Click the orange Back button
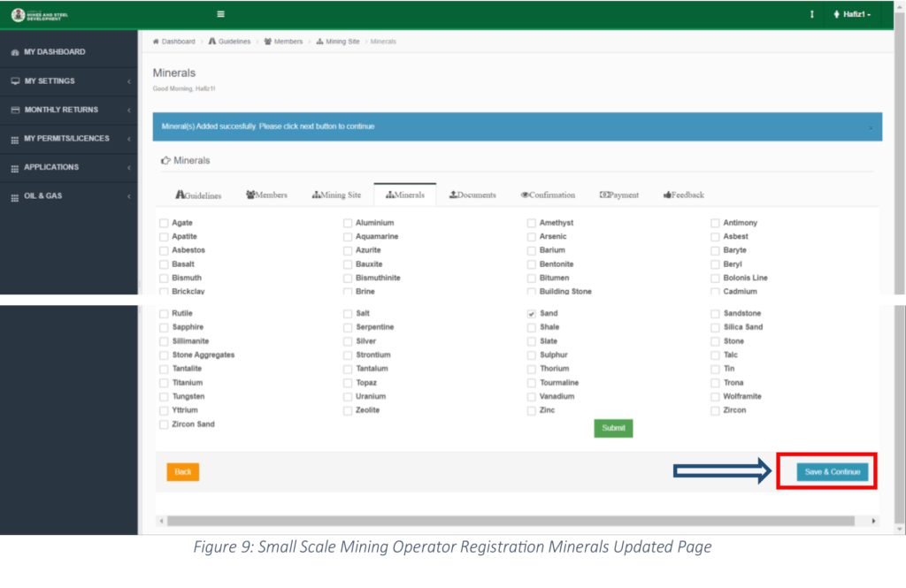906x588 pixels. [183, 472]
